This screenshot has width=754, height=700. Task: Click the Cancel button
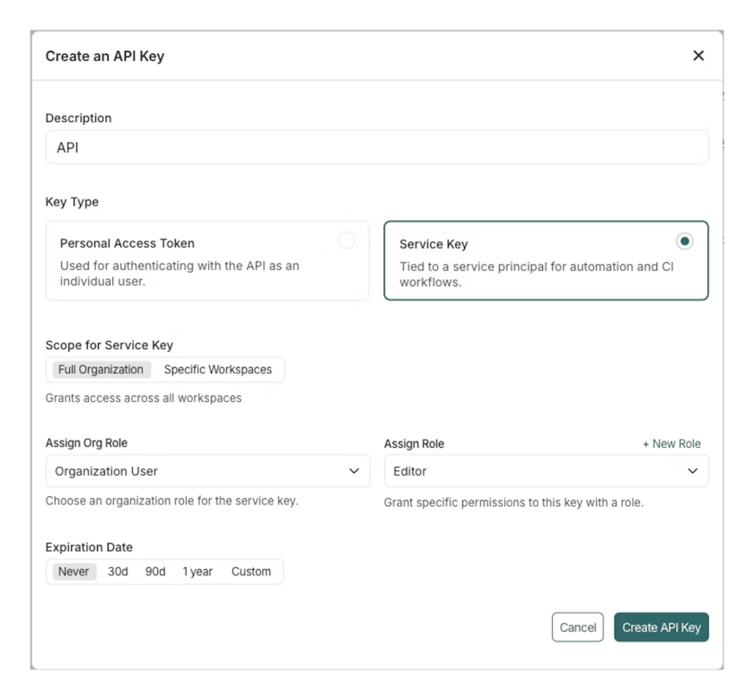(x=577, y=626)
